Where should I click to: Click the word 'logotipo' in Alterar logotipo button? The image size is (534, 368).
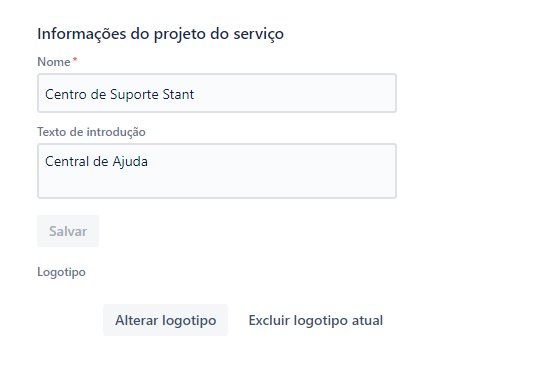[189, 321]
